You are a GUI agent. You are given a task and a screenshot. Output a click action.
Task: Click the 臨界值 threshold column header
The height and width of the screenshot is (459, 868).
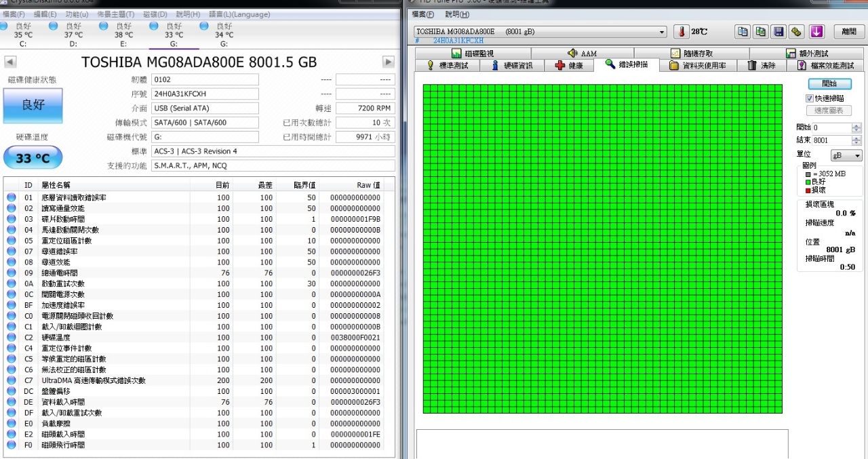(x=304, y=185)
